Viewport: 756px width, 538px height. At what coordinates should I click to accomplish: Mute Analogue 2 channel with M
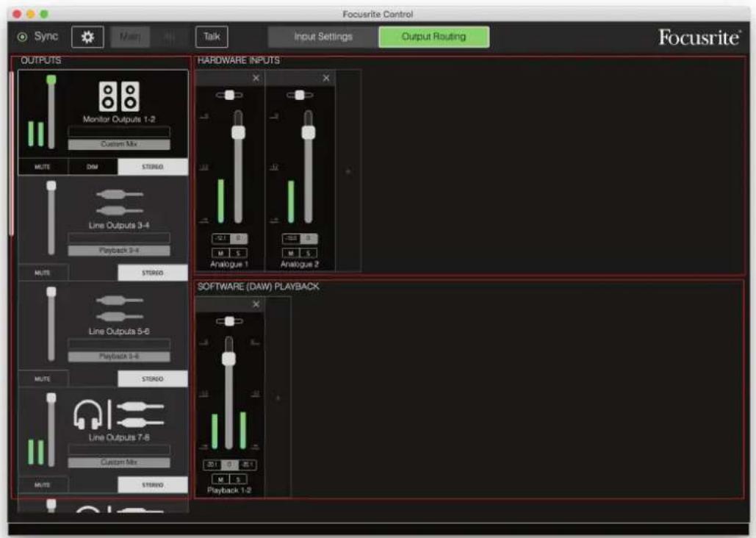[291, 253]
